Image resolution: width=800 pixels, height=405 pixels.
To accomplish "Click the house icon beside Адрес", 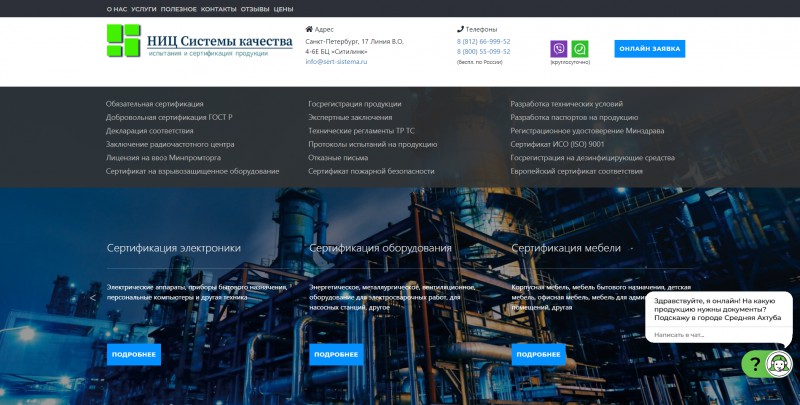I will (309, 29).
